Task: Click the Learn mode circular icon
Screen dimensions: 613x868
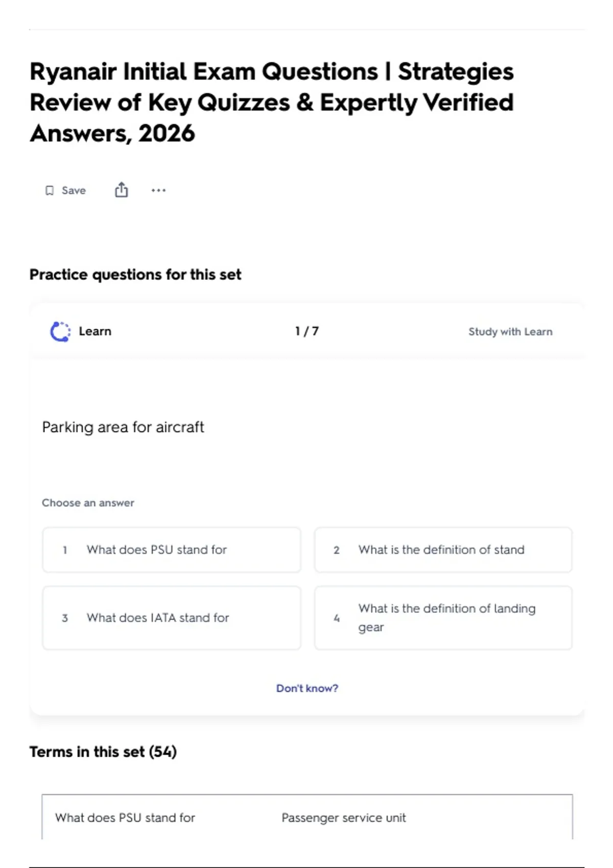Action: pyautogui.click(x=60, y=331)
